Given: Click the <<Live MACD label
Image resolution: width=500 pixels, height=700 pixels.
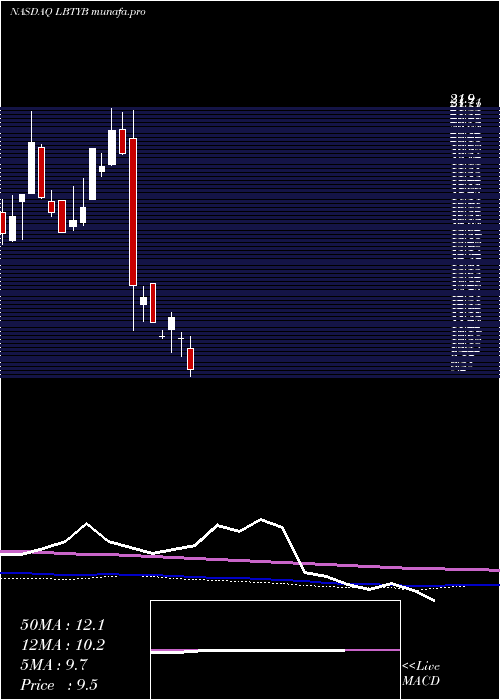Looking at the screenshot, I should (421, 674).
